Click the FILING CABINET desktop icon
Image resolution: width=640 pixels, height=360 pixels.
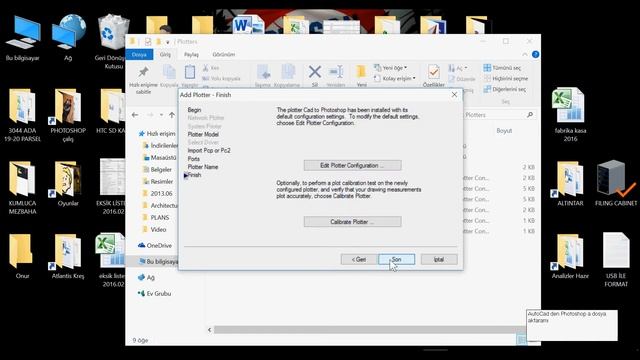pos(616,184)
